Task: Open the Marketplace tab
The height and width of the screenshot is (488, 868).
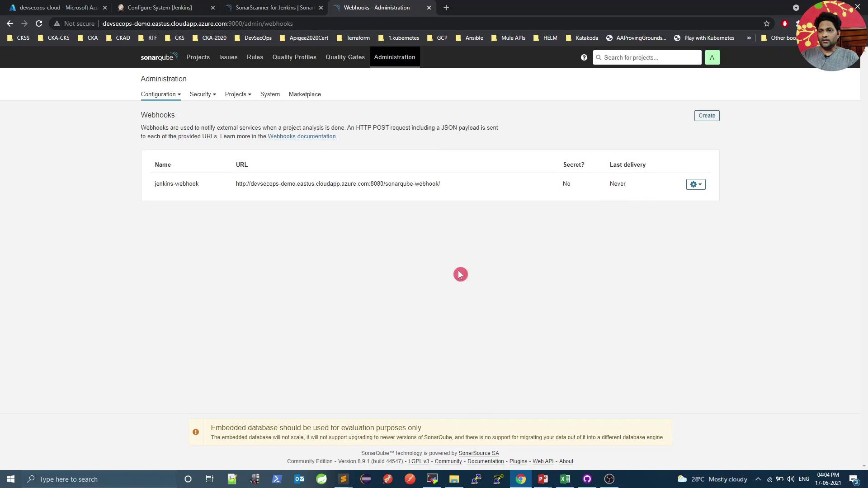Action: tap(305, 94)
